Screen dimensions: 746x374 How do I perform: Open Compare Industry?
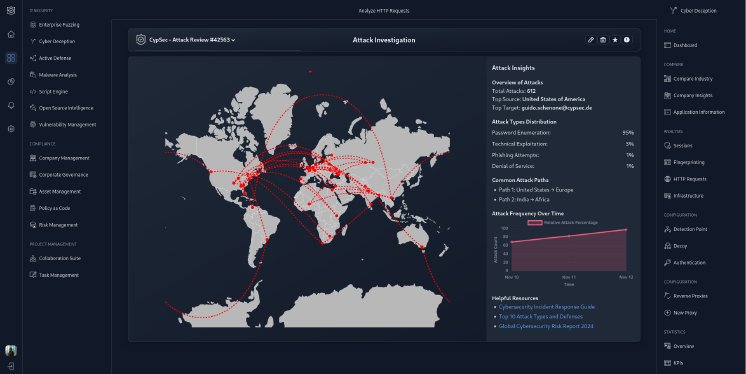(688, 79)
